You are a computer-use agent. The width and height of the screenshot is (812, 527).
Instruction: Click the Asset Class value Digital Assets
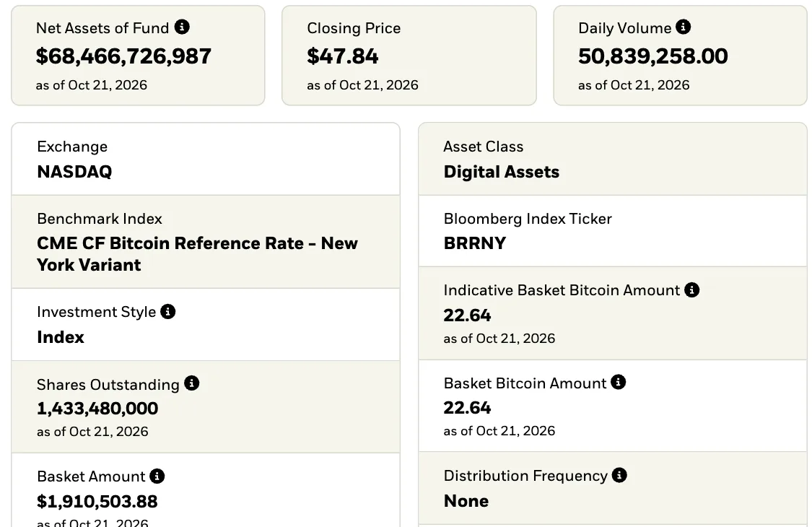pos(502,172)
